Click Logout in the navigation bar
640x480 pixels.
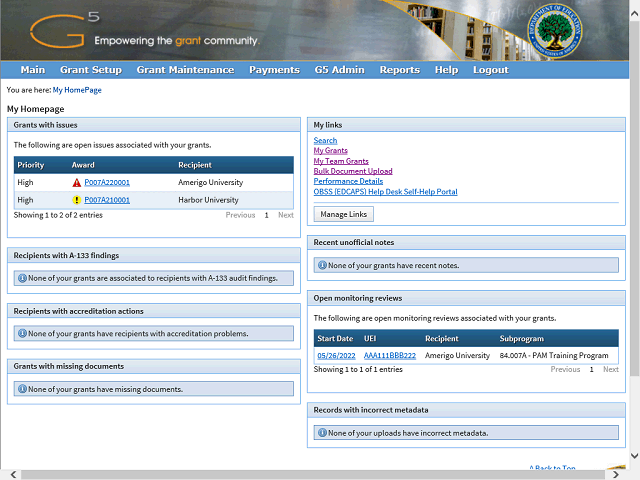(490, 70)
